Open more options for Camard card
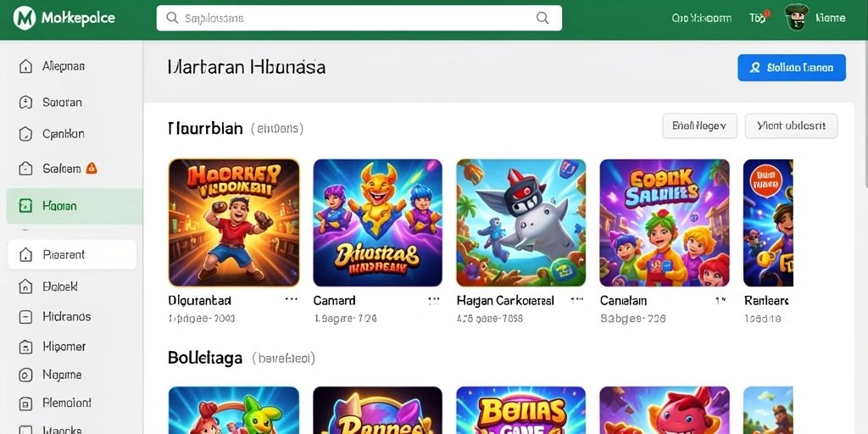 434,301
